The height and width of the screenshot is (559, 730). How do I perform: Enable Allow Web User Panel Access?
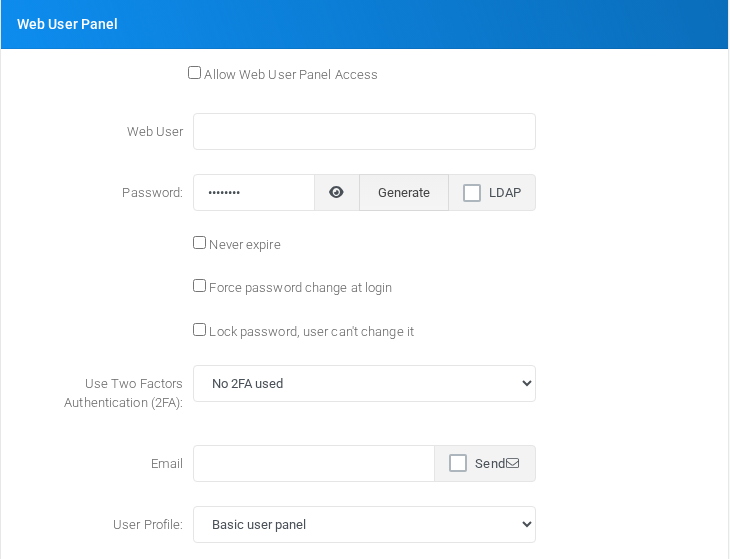point(194,73)
